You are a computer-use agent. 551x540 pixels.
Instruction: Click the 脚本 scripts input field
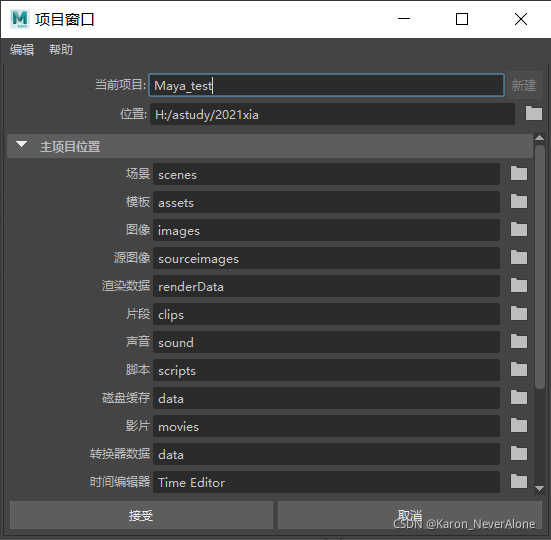pyautogui.click(x=326, y=370)
